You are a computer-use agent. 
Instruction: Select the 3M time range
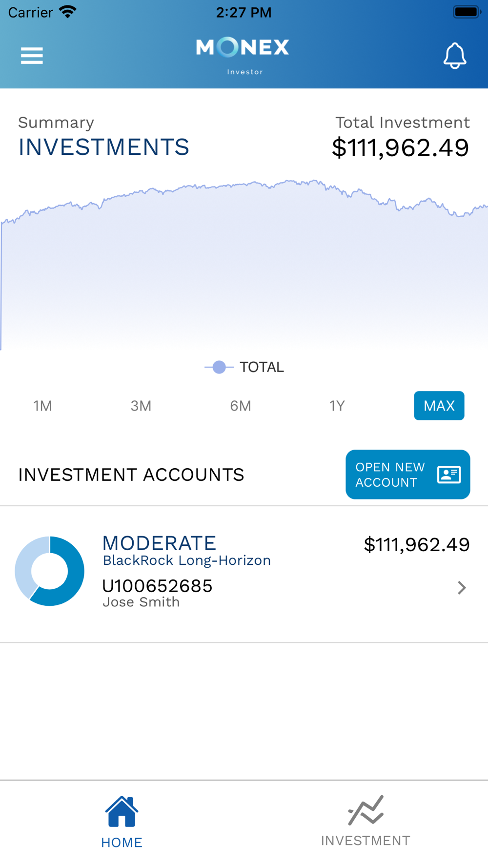(x=141, y=406)
